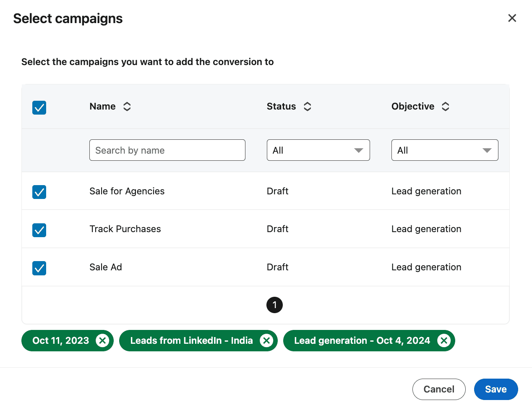Remove Lead generation - Oct 4, 2024 tag

(x=444, y=341)
